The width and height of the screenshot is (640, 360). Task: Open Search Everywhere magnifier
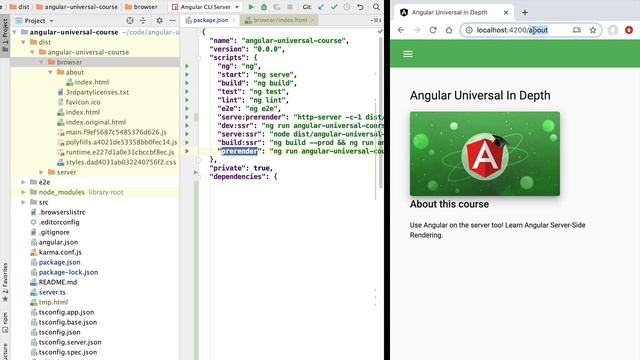coord(376,7)
